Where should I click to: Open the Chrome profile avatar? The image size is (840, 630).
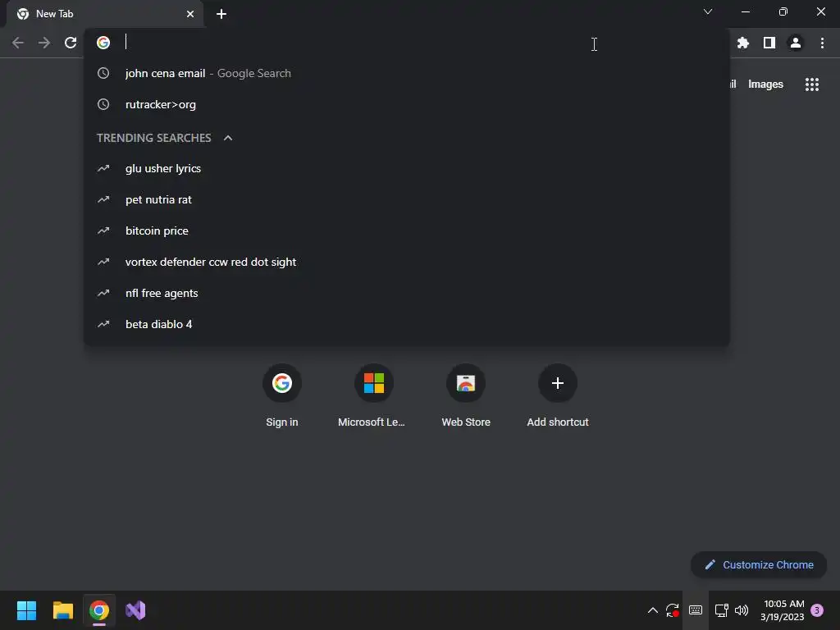(x=796, y=43)
